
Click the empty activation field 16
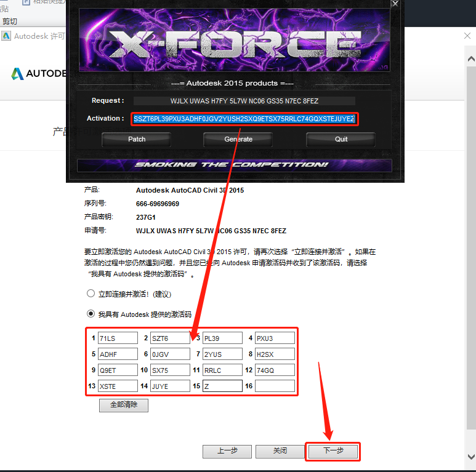point(275,386)
